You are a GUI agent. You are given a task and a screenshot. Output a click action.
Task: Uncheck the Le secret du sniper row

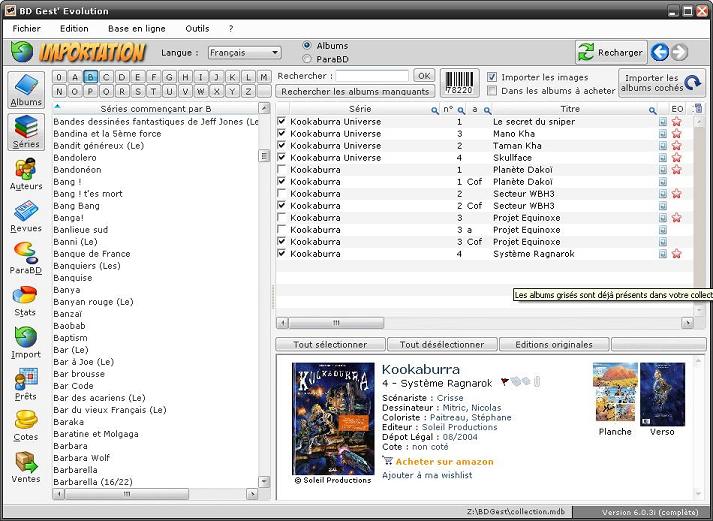(x=281, y=121)
